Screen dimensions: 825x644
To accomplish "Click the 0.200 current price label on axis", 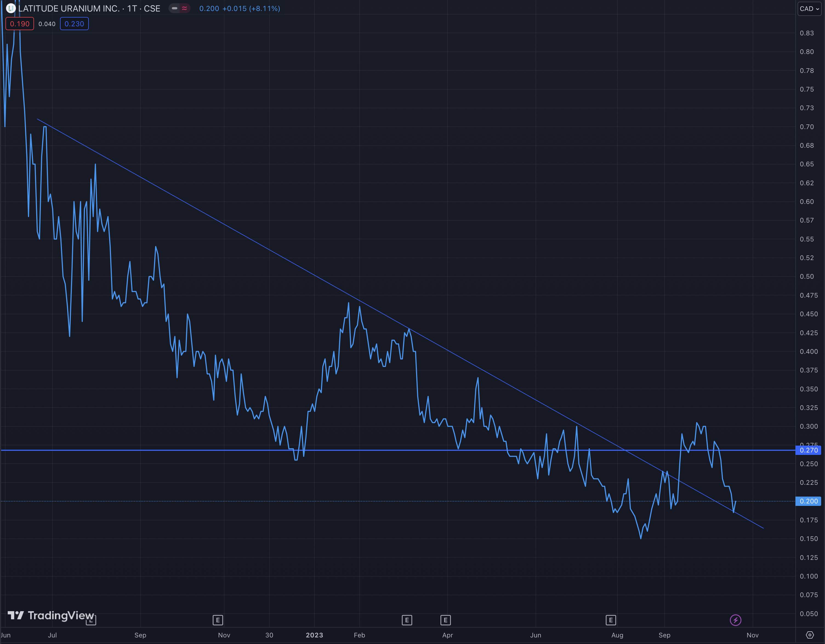I will tap(808, 501).
